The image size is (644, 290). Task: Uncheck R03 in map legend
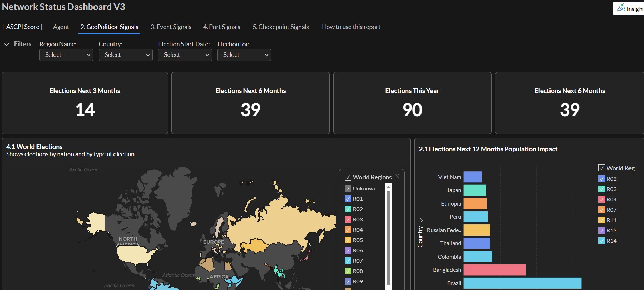coord(348,219)
